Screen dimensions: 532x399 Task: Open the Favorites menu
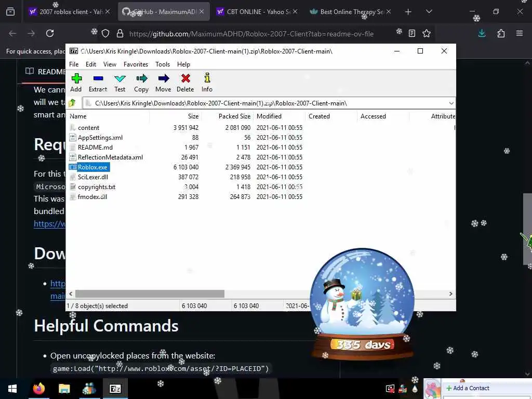click(x=136, y=64)
